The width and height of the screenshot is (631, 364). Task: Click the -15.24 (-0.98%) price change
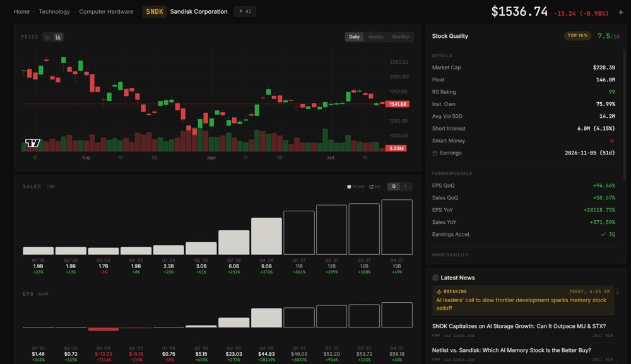[581, 13]
